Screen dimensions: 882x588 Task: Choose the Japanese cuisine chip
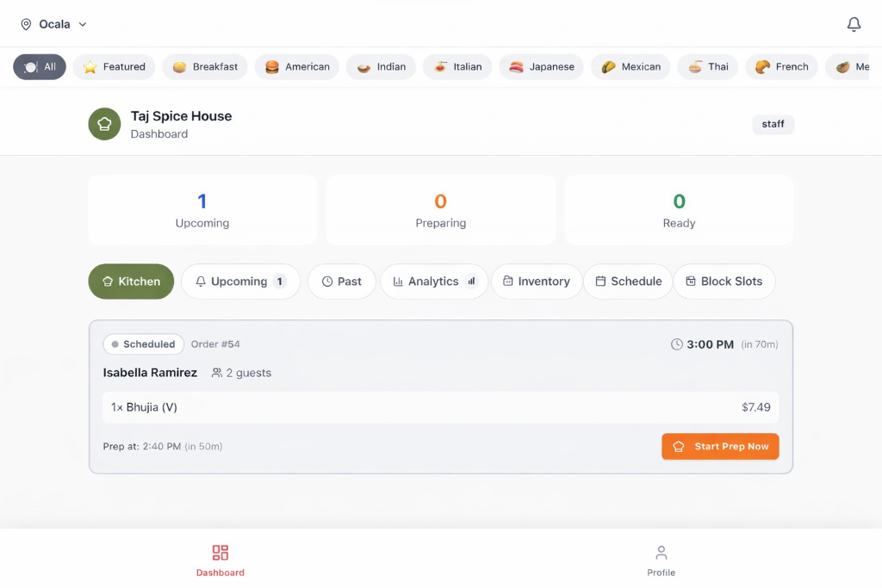(x=541, y=67)
